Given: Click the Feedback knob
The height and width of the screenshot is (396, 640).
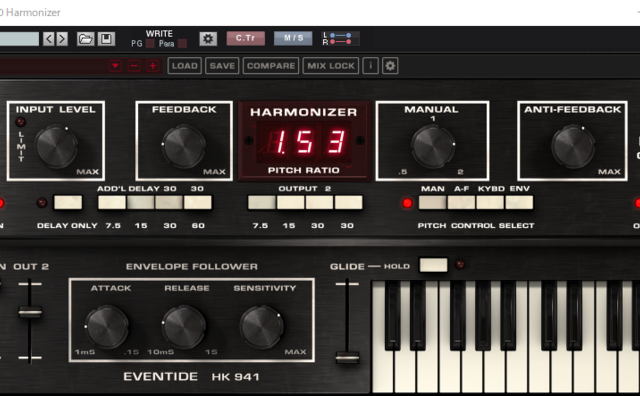Looking at the screenshot, I should [184, 146].
